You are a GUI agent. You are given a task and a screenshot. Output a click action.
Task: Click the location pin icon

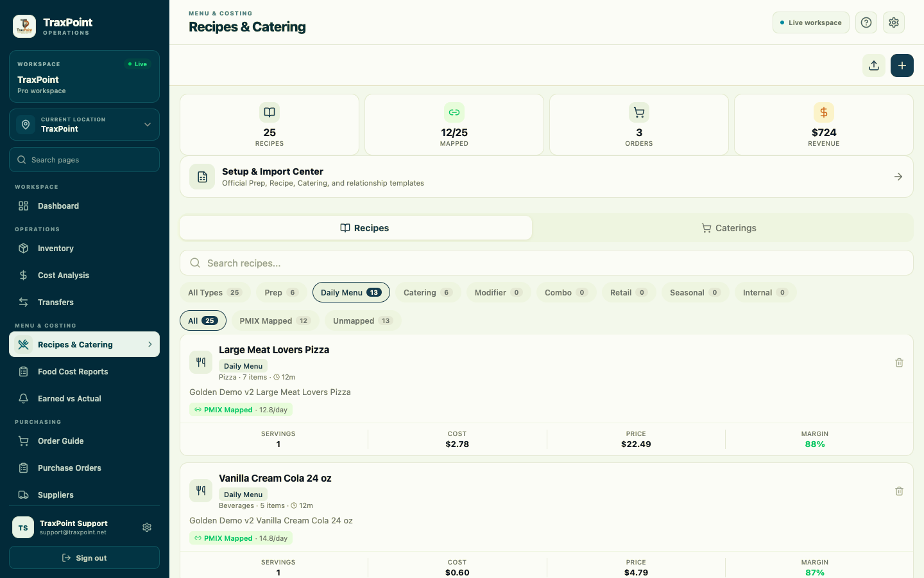(x=26, y=125)
